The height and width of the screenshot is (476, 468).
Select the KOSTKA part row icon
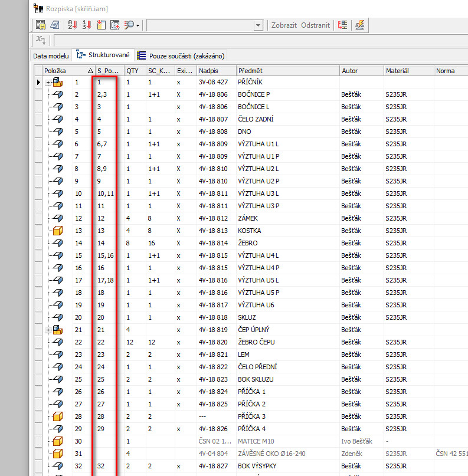pyautogui.click(x=58, y=231)
